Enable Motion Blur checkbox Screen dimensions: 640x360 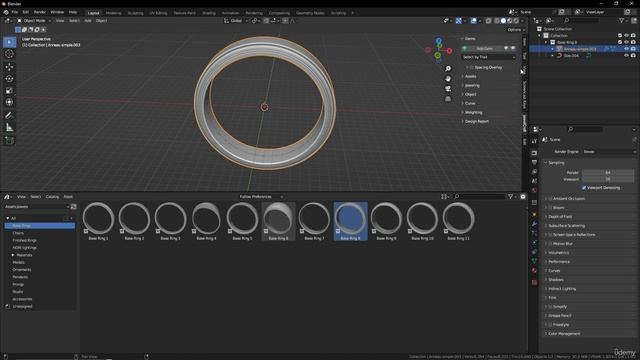[x=550, y=244]
